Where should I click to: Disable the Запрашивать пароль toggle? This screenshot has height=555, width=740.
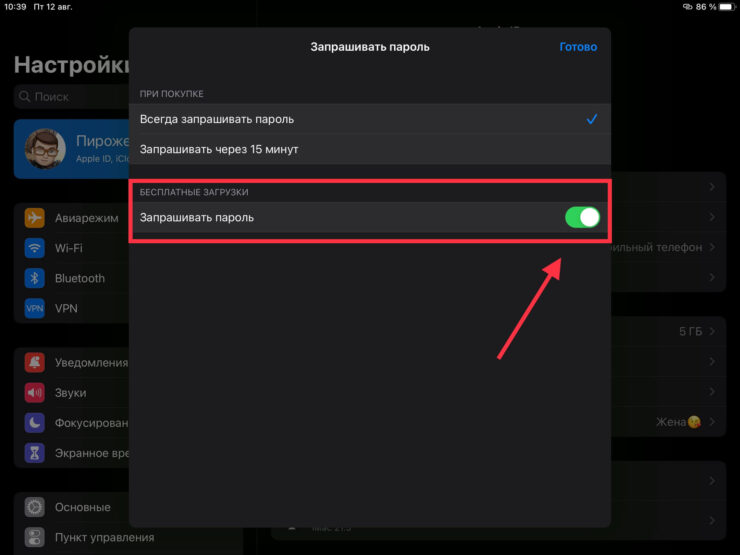(x=581, y=217)
